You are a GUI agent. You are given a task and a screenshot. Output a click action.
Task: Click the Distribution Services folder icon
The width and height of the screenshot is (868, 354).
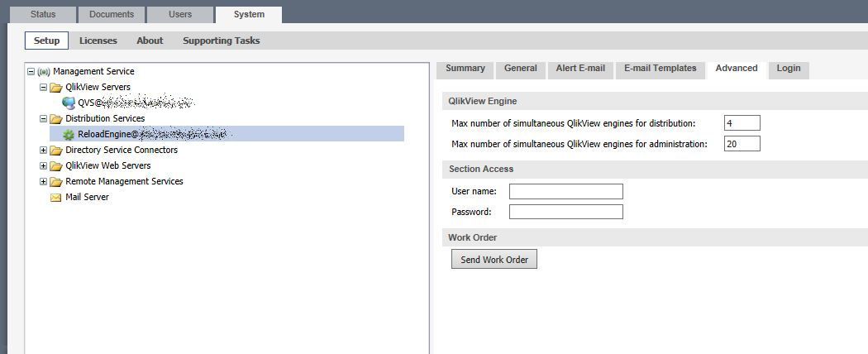click(56, 118)
